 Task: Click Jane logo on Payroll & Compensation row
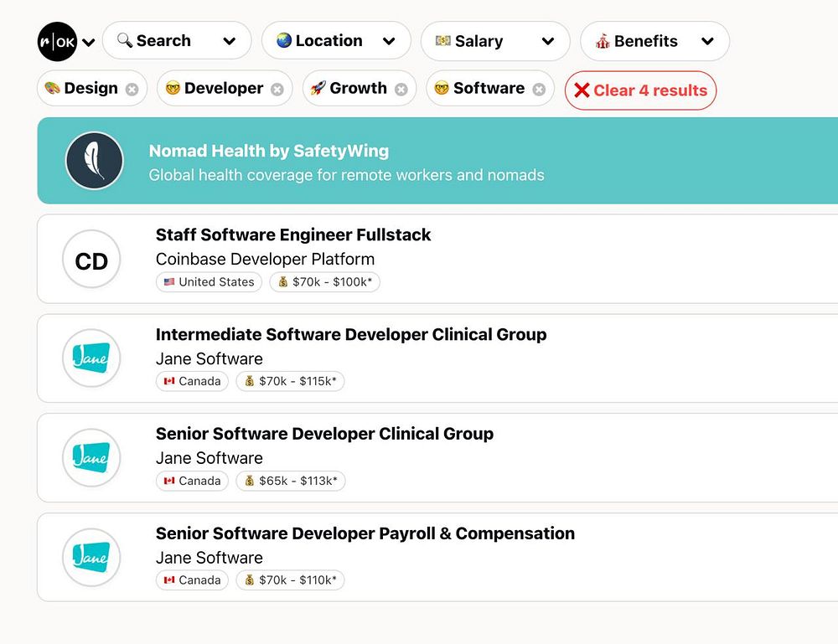(91, 558)
